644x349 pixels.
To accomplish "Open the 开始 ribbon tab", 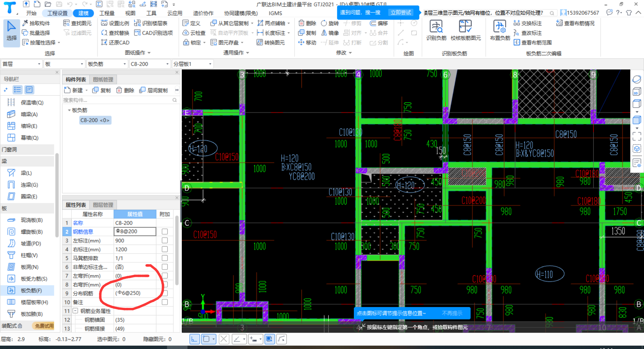I will click(31, 13).
